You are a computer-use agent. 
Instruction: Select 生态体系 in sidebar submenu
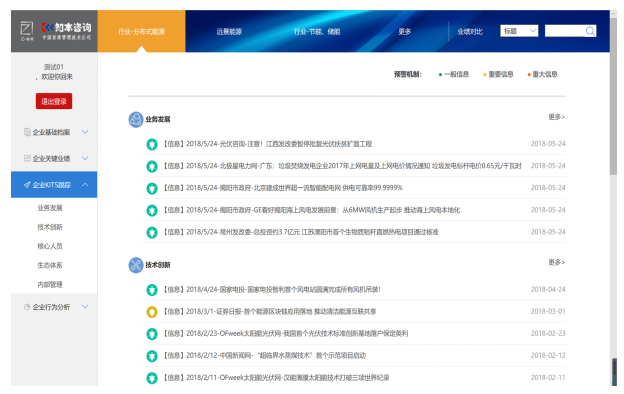[50, 265]
